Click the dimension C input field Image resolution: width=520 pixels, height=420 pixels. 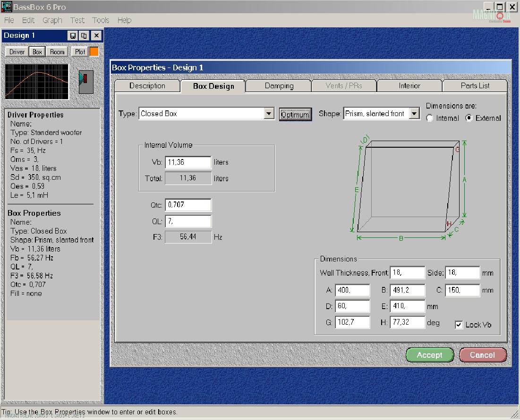coord(462,290)
